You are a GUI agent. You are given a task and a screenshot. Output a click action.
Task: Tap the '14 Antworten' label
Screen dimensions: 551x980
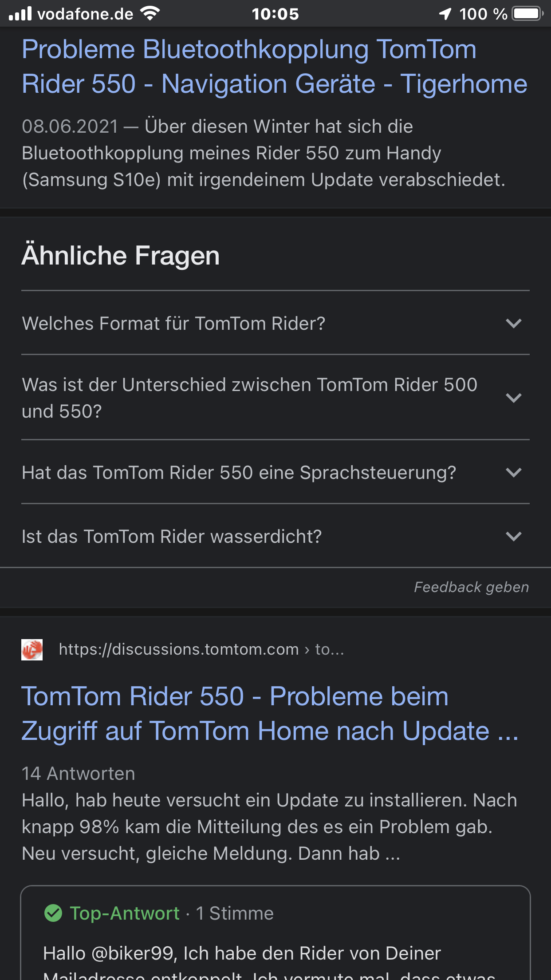click(x=79, y=774)
